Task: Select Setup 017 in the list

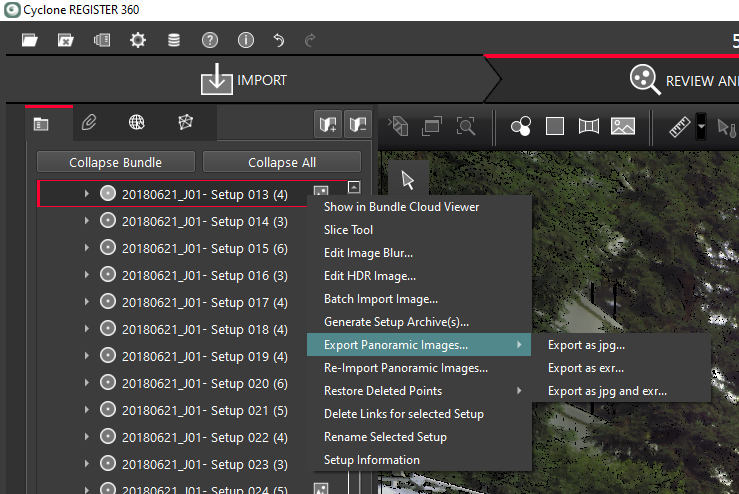Action: 204,302
